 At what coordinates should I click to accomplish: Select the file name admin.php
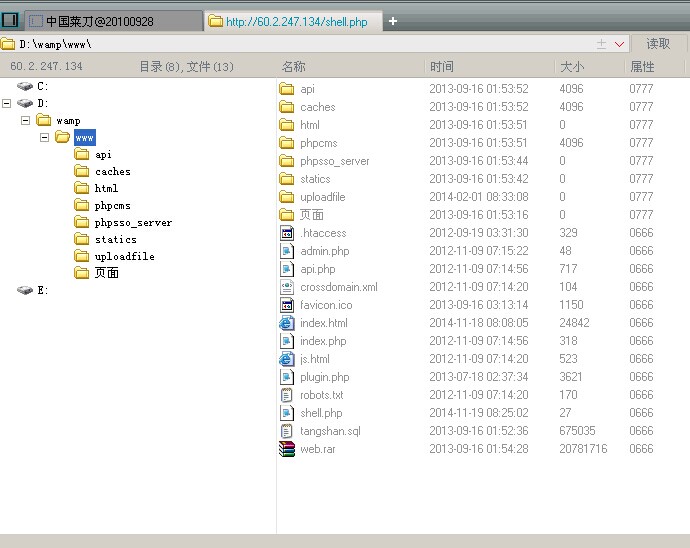coord(325,251)
